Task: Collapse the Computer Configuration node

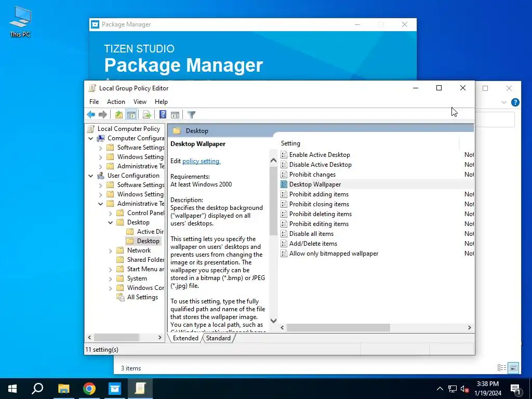Action: tap(90, 138)
